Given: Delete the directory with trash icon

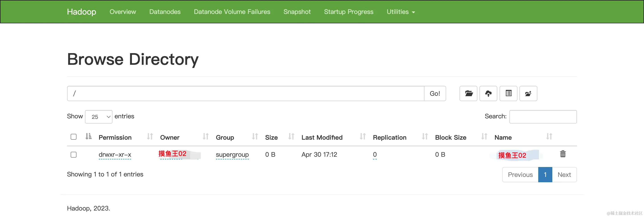Looking at the screenshot, I should (563, 154).
